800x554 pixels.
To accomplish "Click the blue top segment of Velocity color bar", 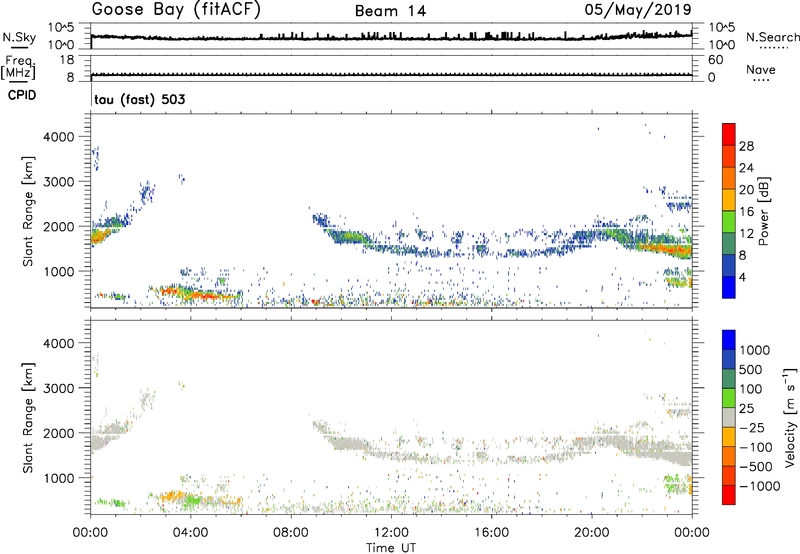I will (729, 340).
